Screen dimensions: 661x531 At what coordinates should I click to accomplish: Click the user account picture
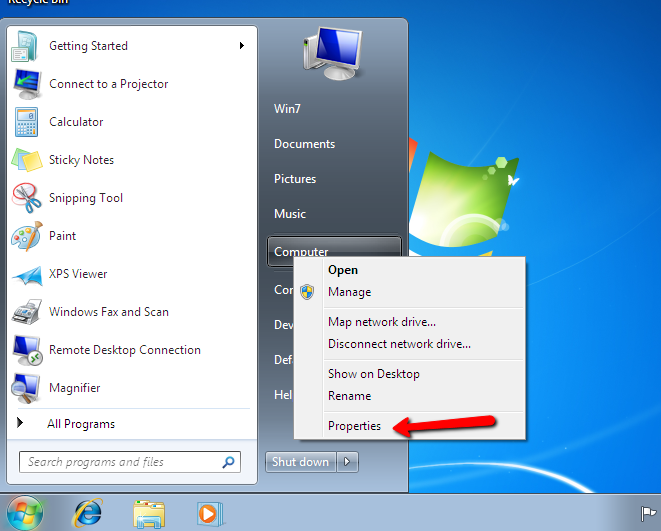coord(333,54)
